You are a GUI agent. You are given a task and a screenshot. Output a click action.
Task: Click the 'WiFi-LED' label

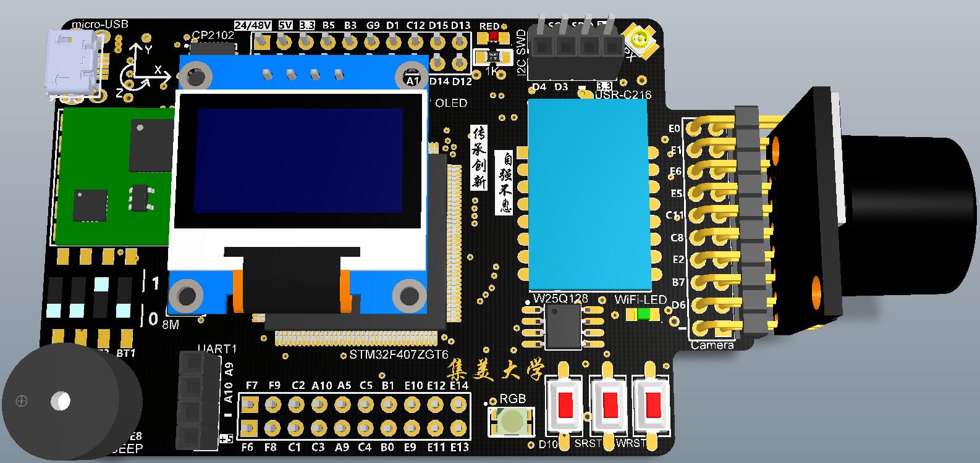click(x=641, y=300)
